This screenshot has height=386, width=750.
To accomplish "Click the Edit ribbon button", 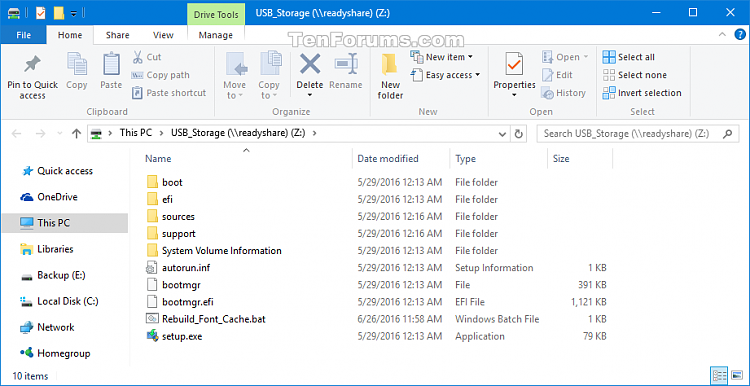I will coord(557,75).
